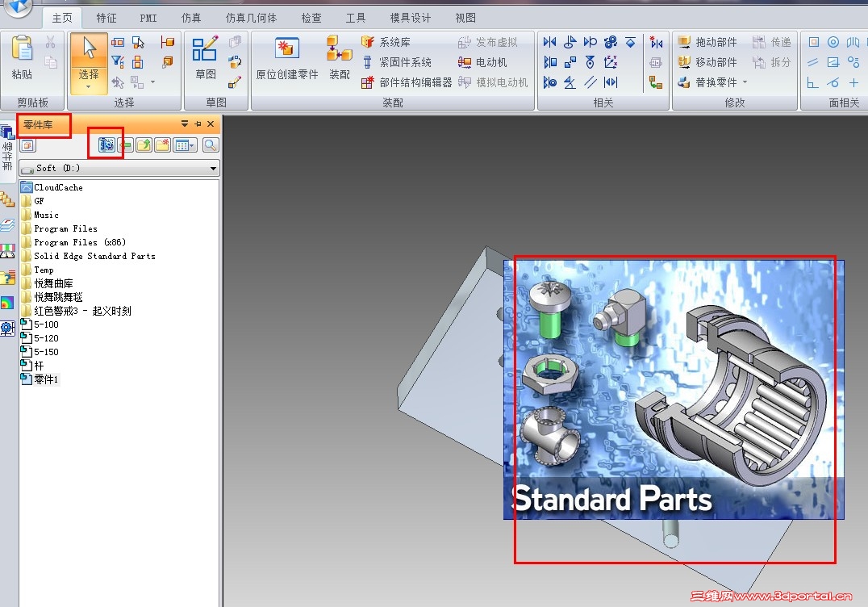
Task: Click the 原位创建零件 button
Action: (x=286, y=59)
